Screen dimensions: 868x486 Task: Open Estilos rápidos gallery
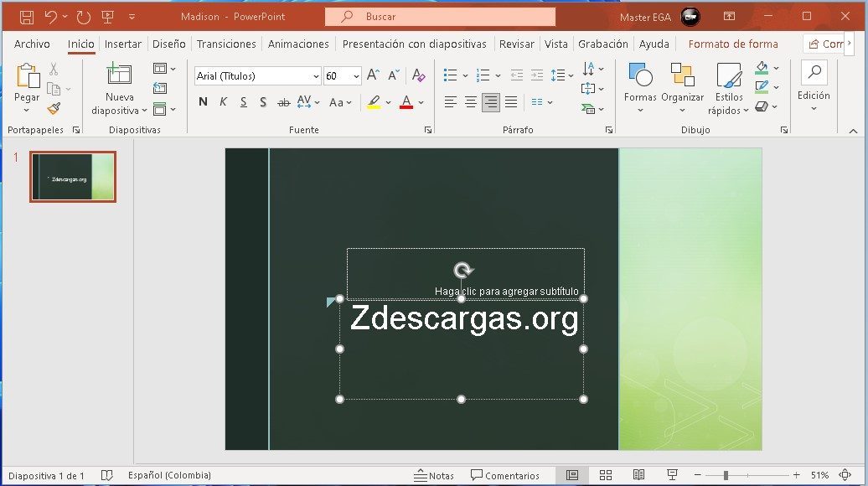[729, 89]
